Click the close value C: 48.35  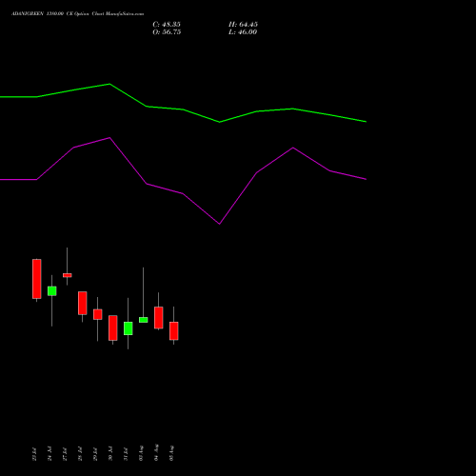[x=167, y=25]
